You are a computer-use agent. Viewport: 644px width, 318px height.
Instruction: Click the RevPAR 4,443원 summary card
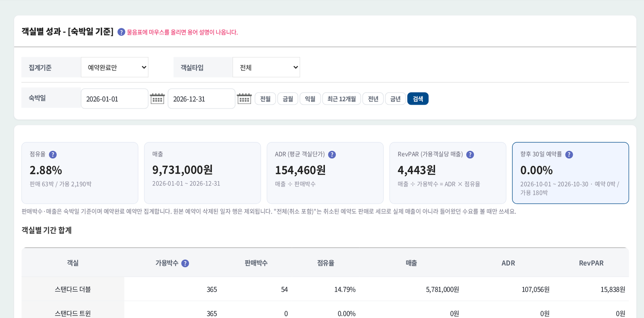pyautogui.click(x=448, y=173)
